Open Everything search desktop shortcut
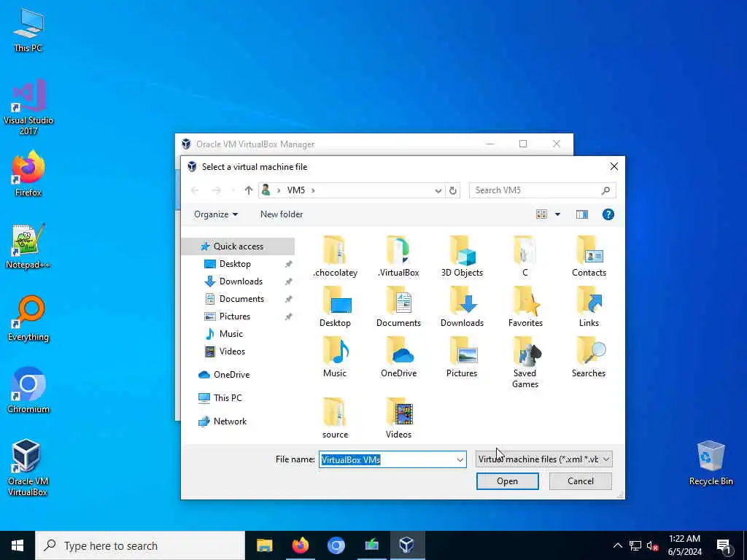This screenshot has height=560, width=747. (28, 319)
